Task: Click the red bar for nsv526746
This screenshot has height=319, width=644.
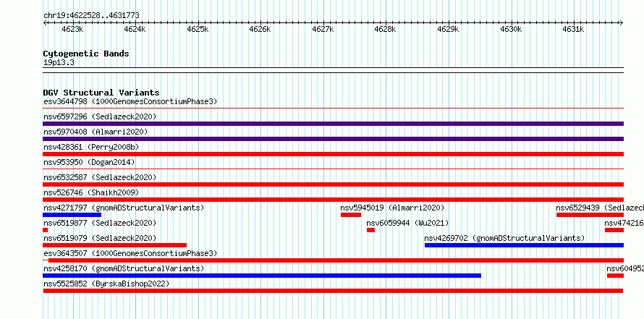Action: click(x=333, y=200)
